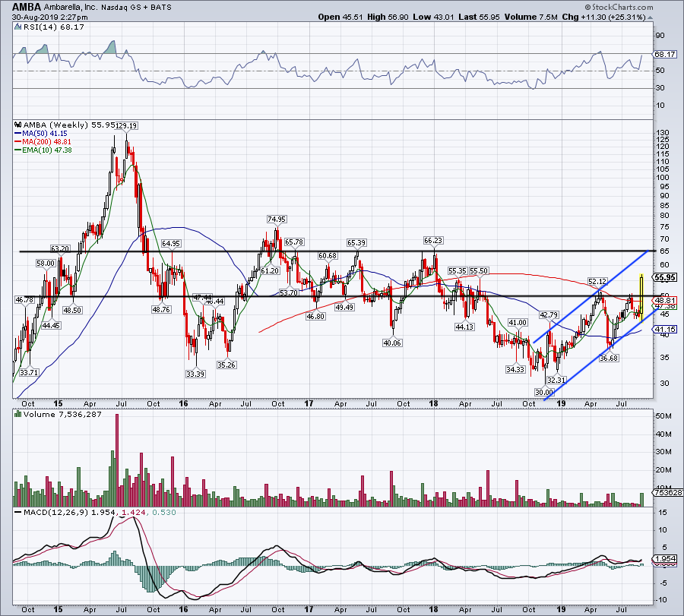Click the 63.20 price label
The image size is (684, 616).
click(x=60, y=248)
